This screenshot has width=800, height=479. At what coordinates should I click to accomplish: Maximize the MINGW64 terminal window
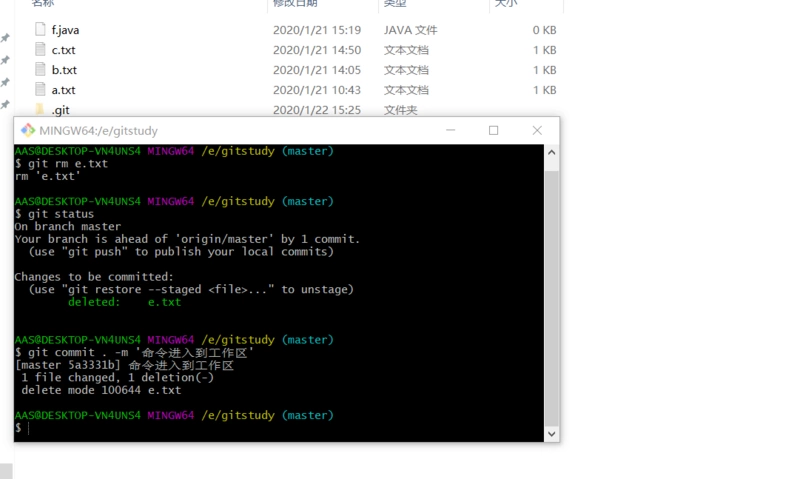point(493,131)
